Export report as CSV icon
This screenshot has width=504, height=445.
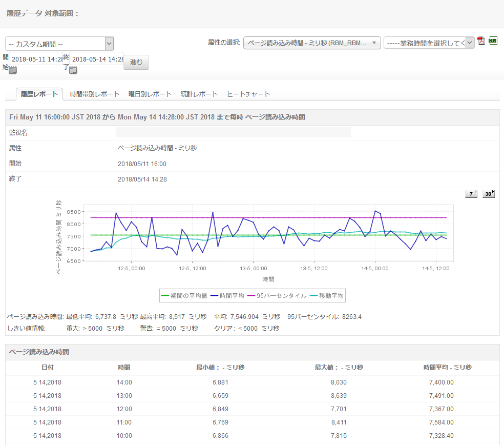pos(493,41)
